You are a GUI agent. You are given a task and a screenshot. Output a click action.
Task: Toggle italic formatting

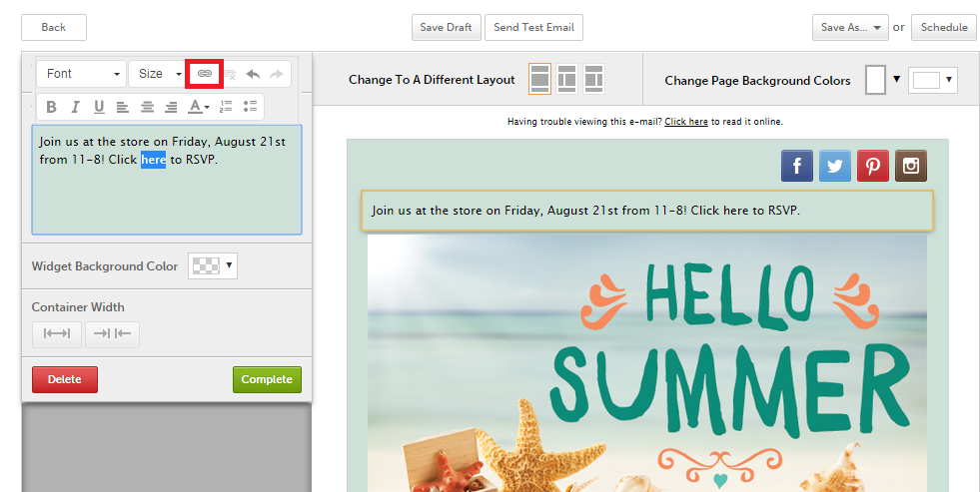point(75,107)
